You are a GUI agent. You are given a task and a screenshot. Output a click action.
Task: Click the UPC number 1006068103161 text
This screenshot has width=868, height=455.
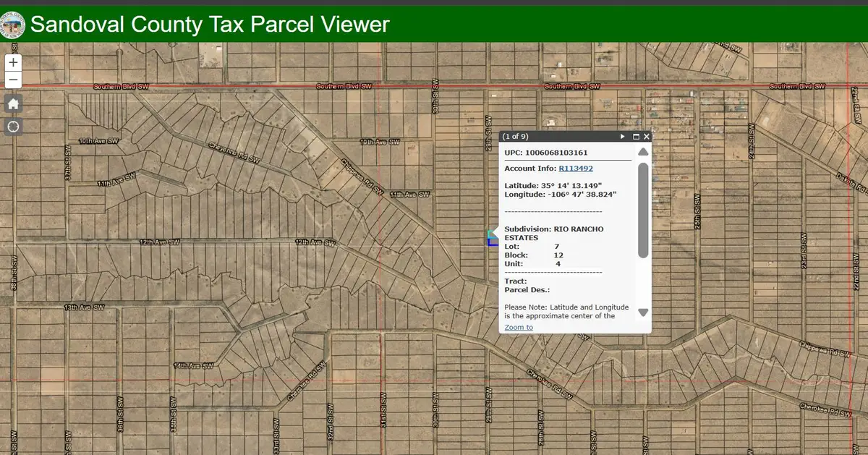pyautogui.click(x=556, y=153)
